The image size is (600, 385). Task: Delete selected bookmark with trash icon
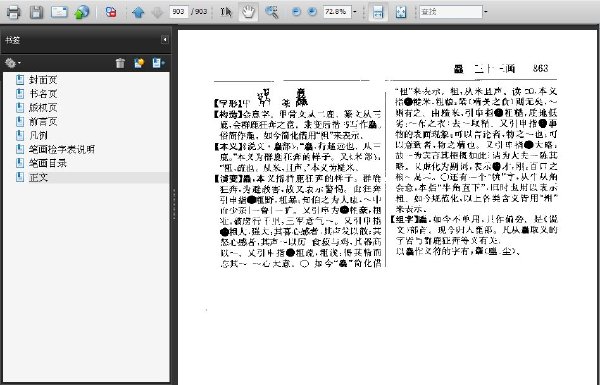pyautogui.click(x=120, y=63)
